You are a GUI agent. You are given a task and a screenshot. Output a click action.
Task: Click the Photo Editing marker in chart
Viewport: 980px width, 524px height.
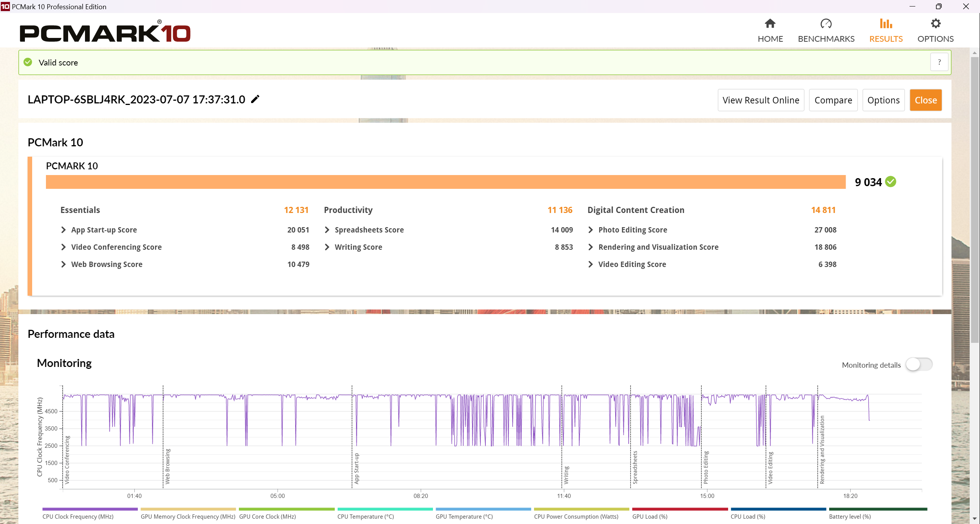pos(706,467)
